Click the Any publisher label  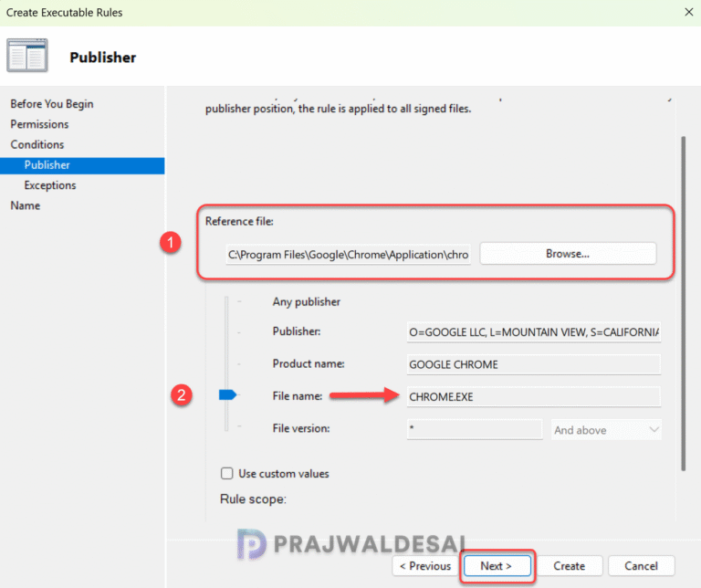coord(307,302)
